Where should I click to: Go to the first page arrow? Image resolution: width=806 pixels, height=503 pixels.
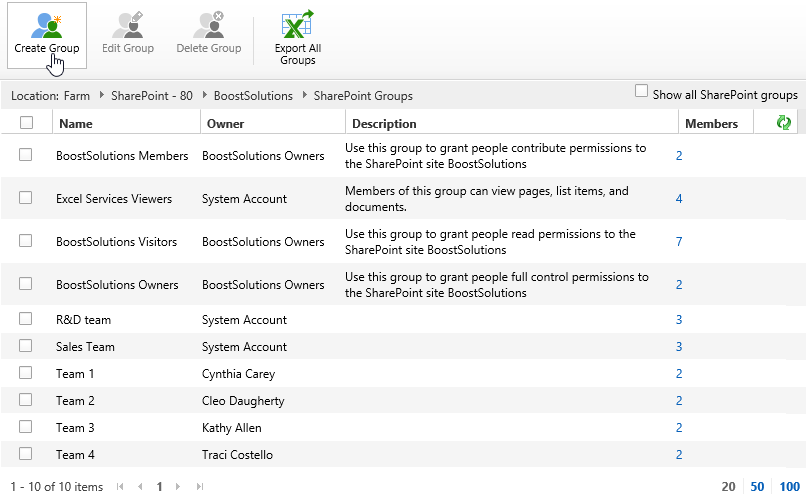tap(121, 487)
